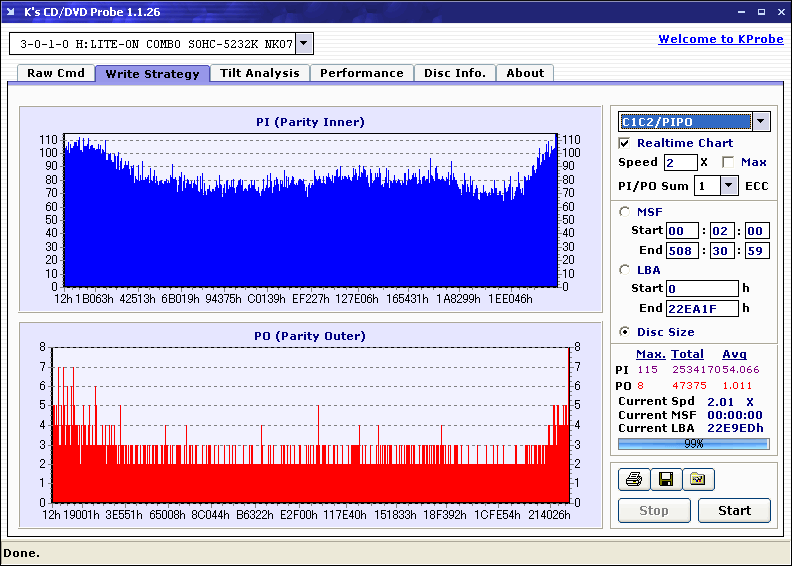Choose the Disc Size radio option

(x=626, y=332)
